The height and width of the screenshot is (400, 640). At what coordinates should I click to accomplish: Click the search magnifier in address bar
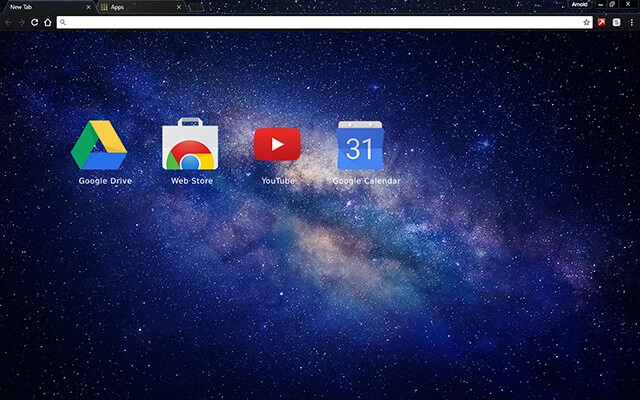tap(62, 22)
